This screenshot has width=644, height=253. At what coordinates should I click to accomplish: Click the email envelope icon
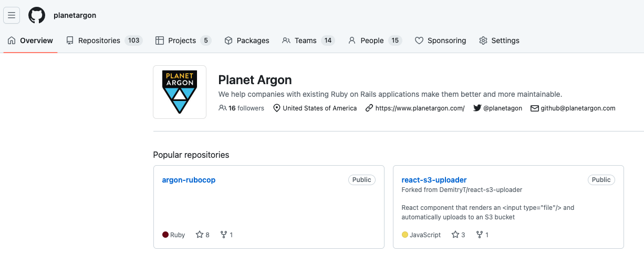click(x=535, y=108)
